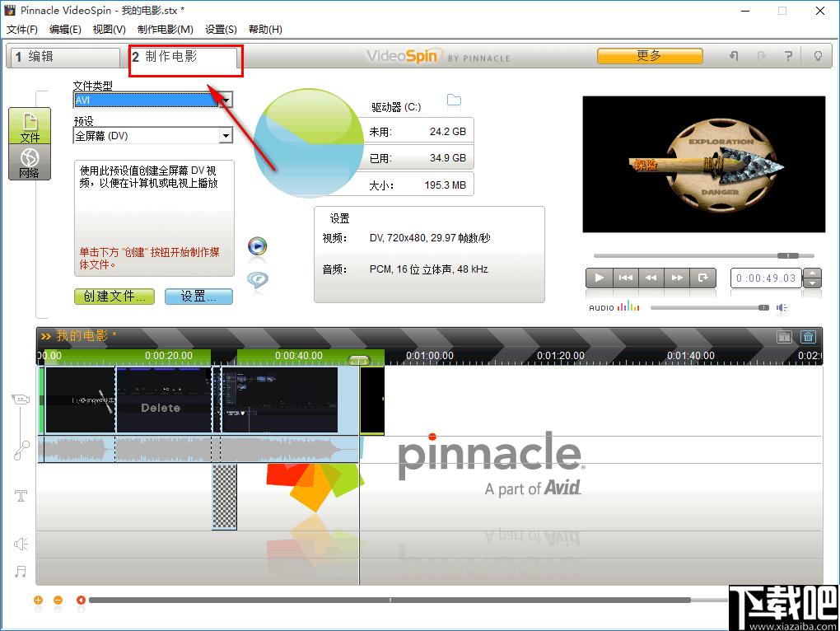The image size is (840, 631).
Task: Click the preview video window
Action: click(x=704, y=165)
